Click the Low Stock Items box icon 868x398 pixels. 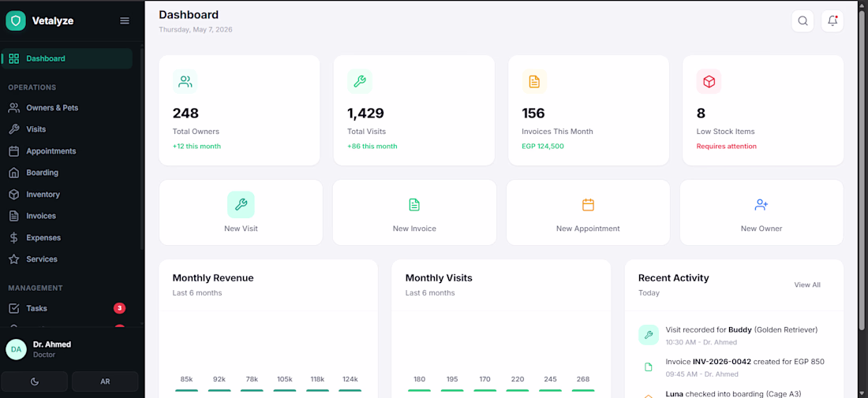tap(709, 82)
